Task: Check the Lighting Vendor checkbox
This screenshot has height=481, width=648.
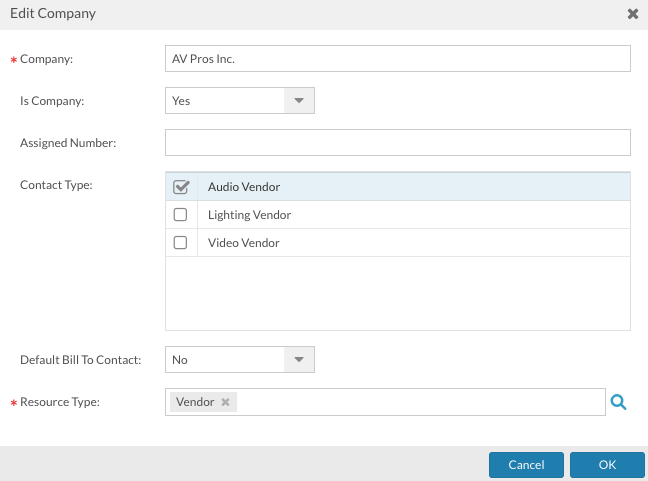Action: click(180, 215)
